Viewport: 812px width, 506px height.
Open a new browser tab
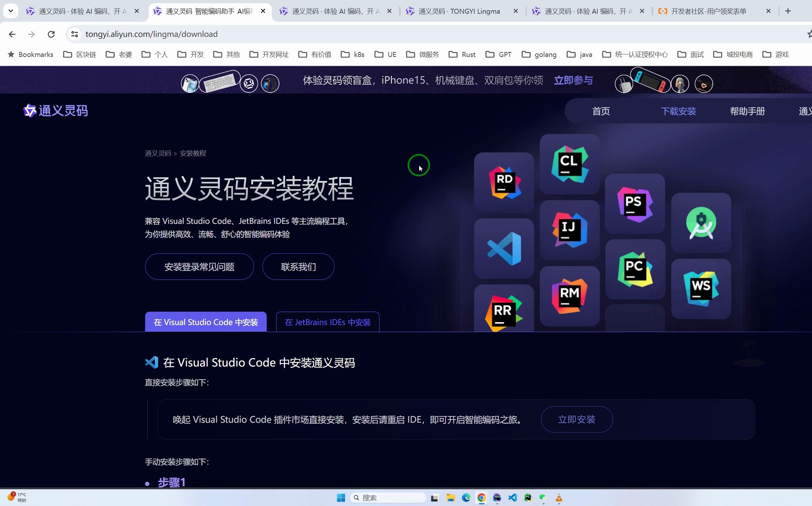click(788, 11)
